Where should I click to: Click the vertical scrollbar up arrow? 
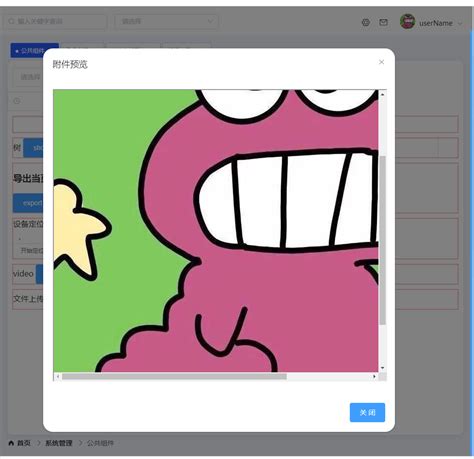click(x=382, y=95)
